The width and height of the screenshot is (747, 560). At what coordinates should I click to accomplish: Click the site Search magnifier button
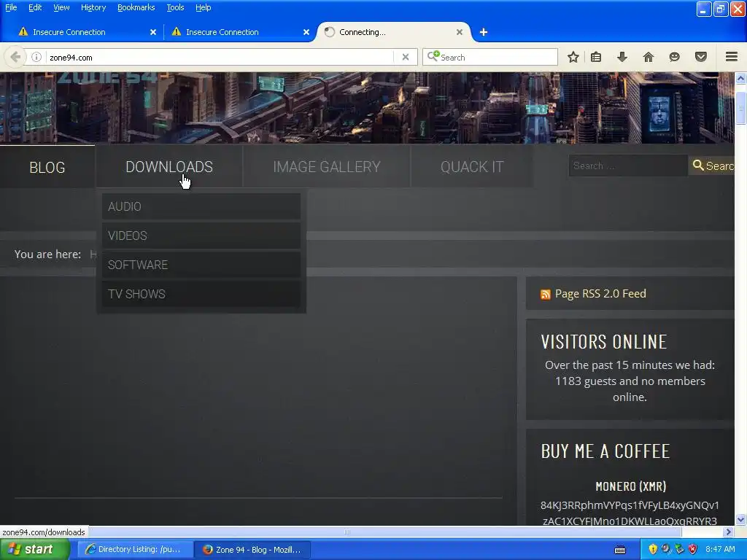tap(711, 166)
